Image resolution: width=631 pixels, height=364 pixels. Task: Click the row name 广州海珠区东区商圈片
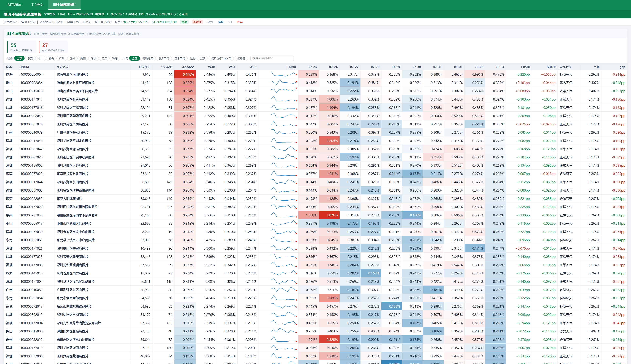coord(72,290)
